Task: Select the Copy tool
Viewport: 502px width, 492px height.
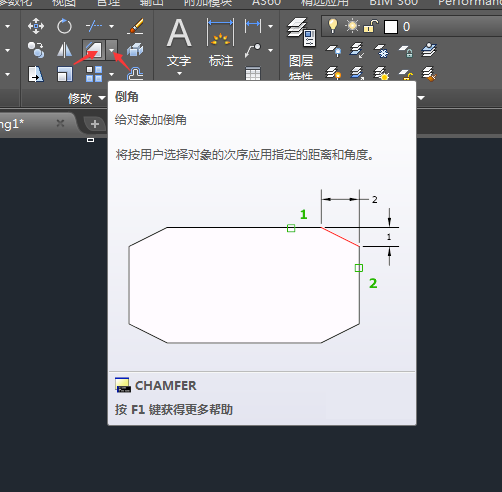Action: tap(36, 50)
